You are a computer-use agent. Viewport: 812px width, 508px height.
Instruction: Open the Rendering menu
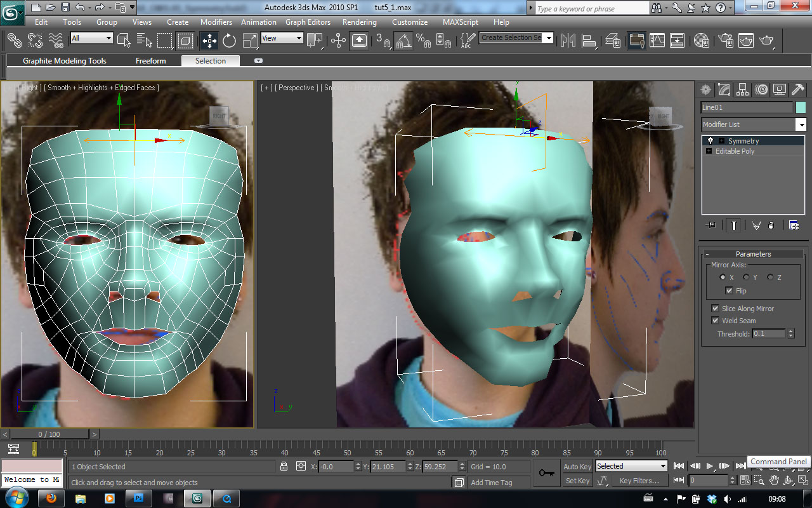[x=359, y=22]
